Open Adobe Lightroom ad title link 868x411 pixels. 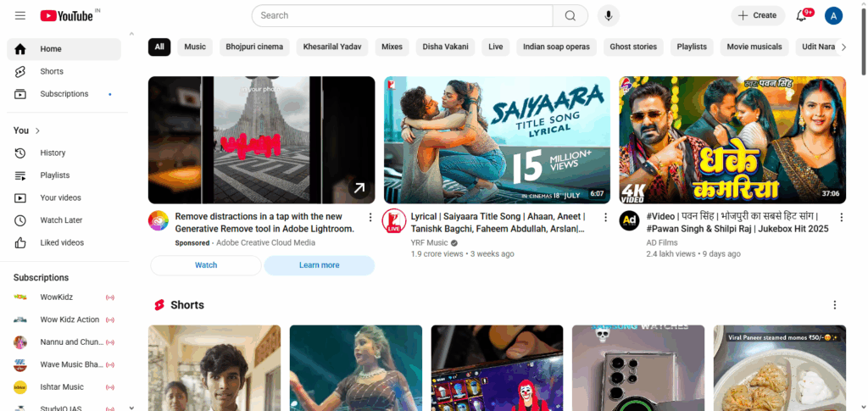coord(264,222)
